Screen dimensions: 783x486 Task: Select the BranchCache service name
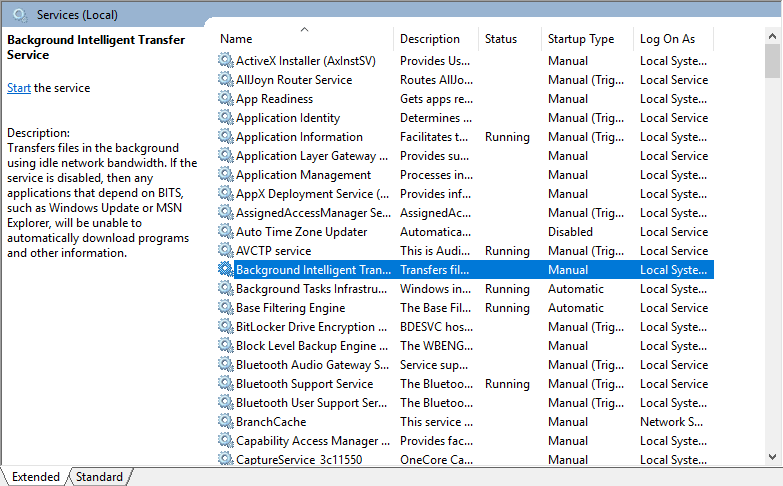click(271, 422)
